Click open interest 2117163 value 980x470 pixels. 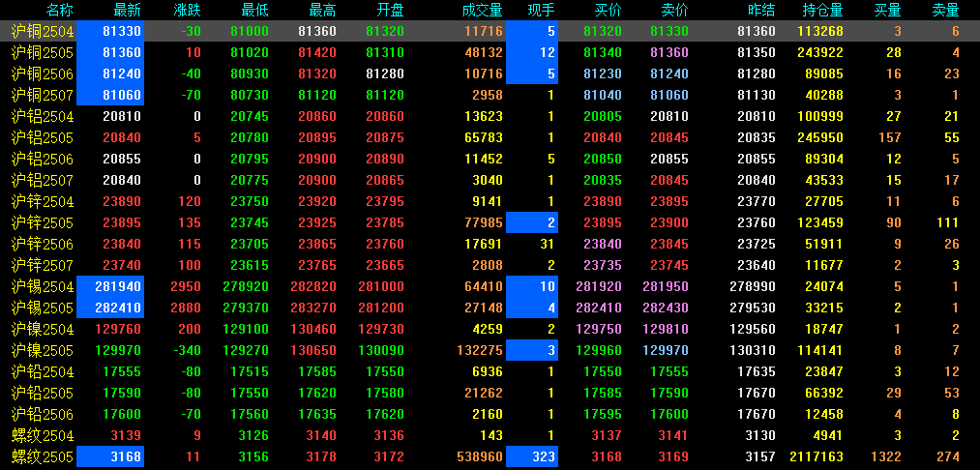click(x=817, y=456)
